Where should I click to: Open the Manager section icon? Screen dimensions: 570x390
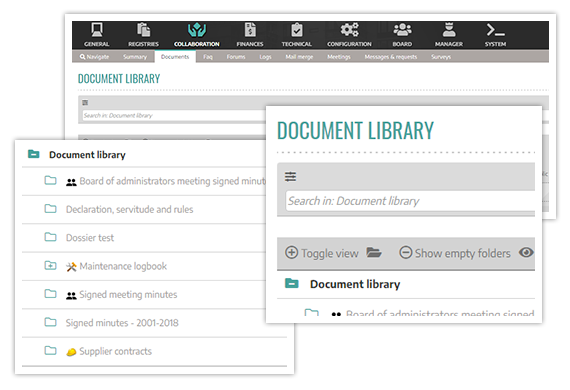[449, 30]
